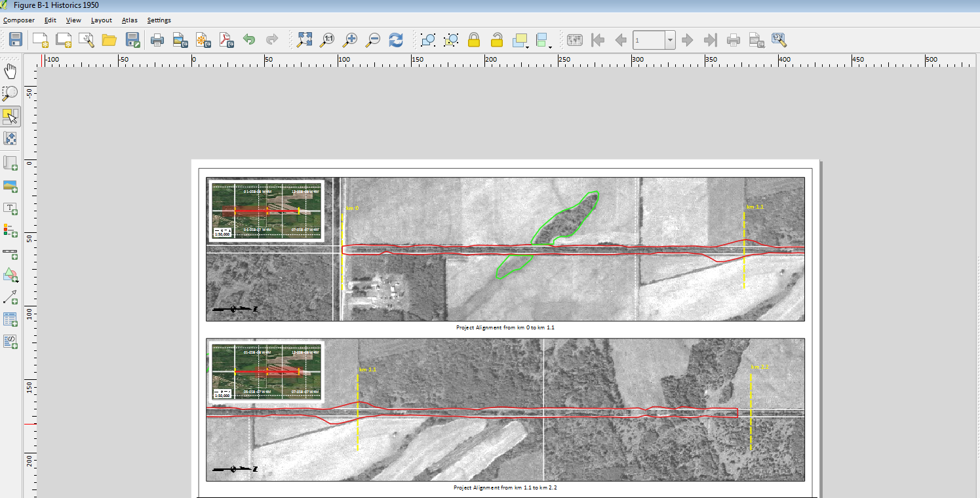
Task: Zoom in on the composition
Action: coord(350,40)
